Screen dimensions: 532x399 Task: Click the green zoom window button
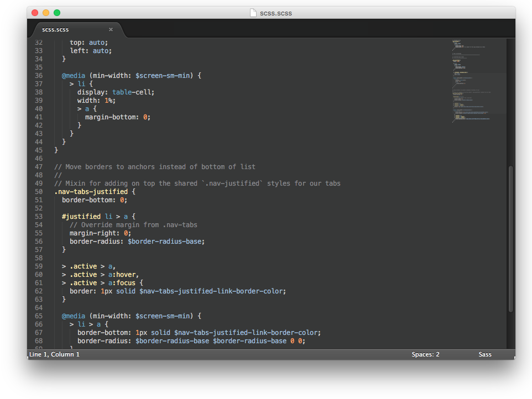point(57,13)
